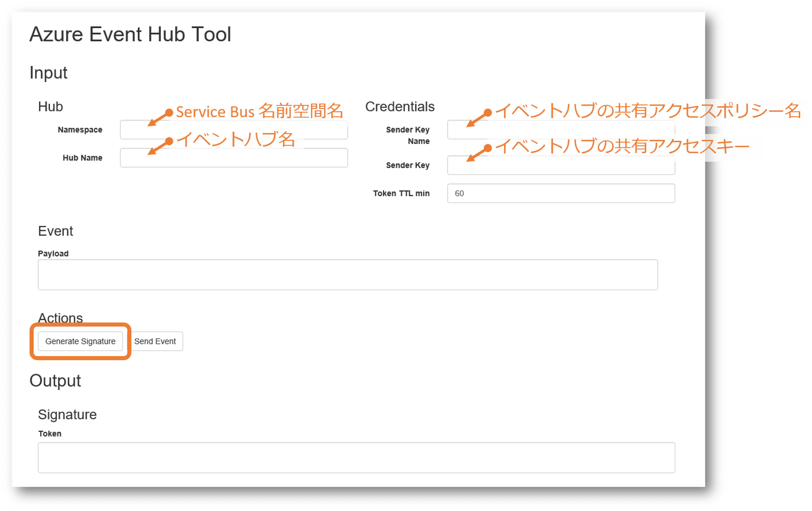The height and width of the screenshot is (511, 812).
Task: Click the Hub section heading
Action: (50, 106)
